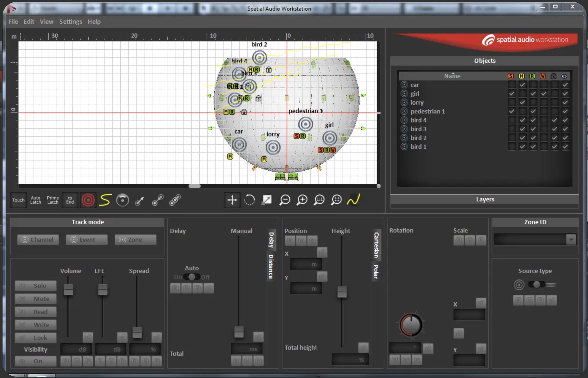Viewport: 588px width, 378px height.
Task: Collapse the Objects panel header
Action: tap(485, 61)
